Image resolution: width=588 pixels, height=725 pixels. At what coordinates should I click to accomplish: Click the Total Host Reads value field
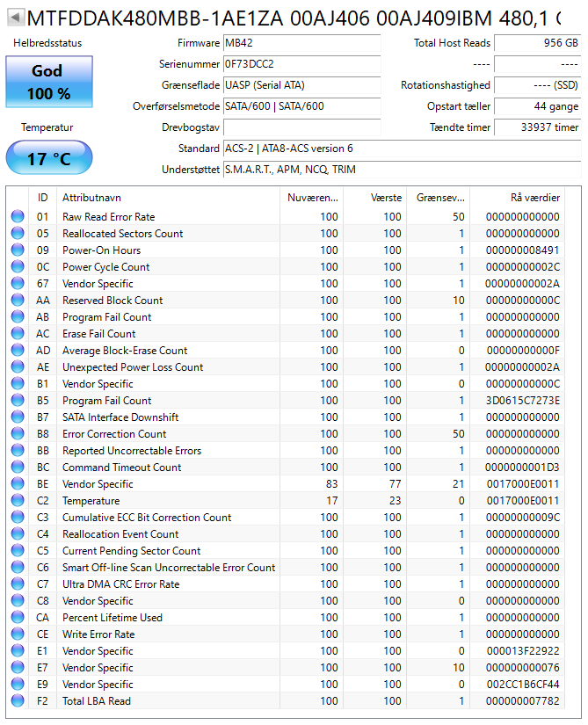tap(538, 43)
